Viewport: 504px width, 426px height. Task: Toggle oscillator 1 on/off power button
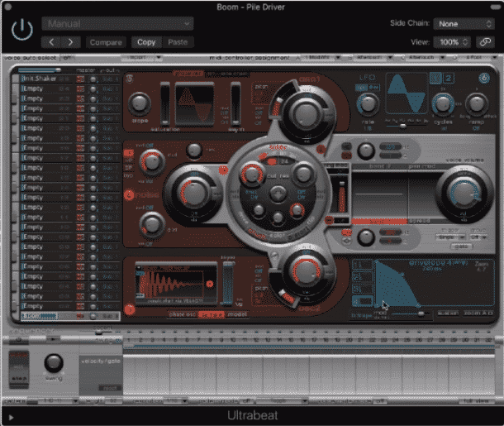(130, 79)
